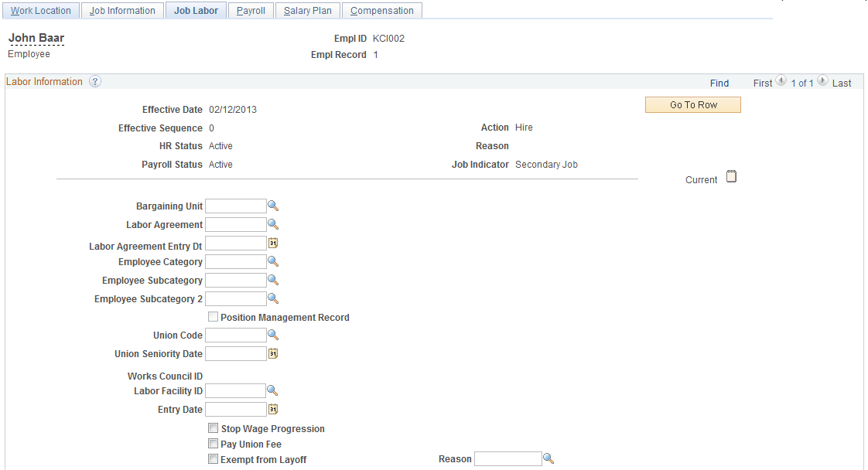The width and height of the screenshot is (868, 470).
Task: Click the Go To Row button
Action: tap(692, 104)
